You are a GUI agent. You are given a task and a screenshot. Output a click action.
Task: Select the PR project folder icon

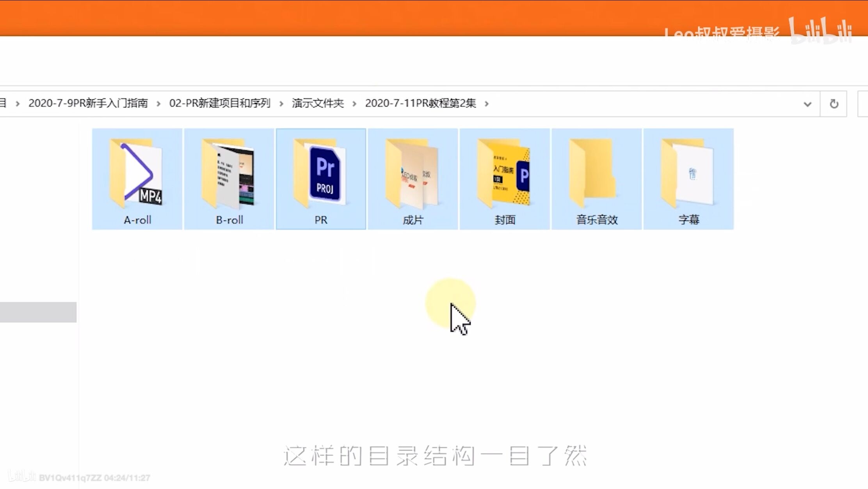[321, 174]
